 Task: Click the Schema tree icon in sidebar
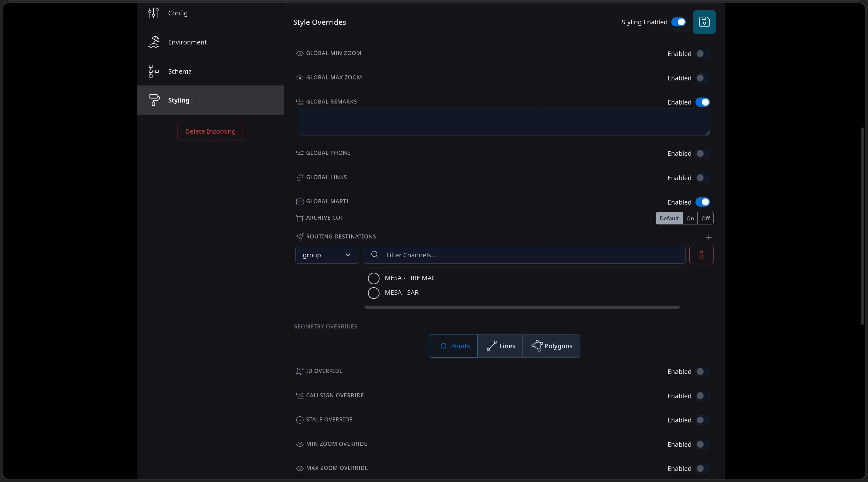click(x=153, y=71)
